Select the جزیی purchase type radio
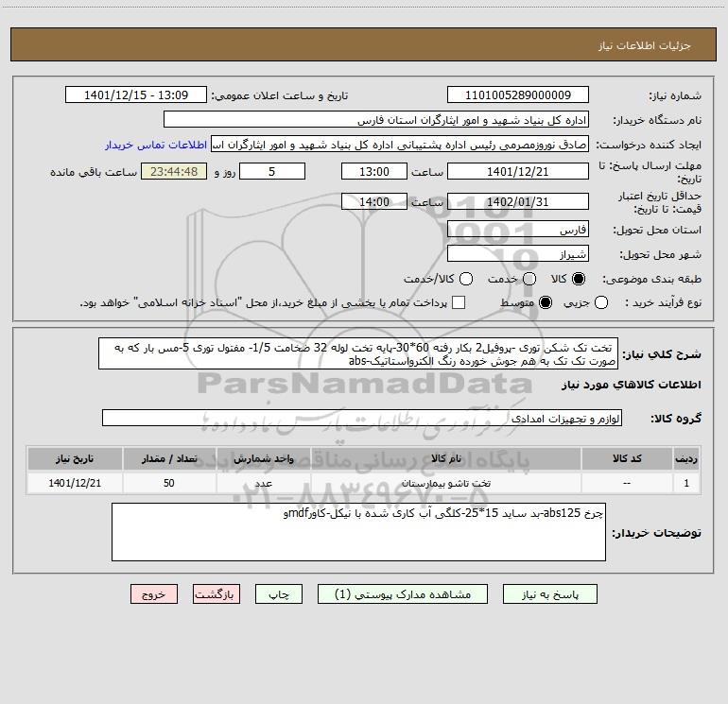Image resolution: width=728 pixels, height=704 pixels. [601, 302]
